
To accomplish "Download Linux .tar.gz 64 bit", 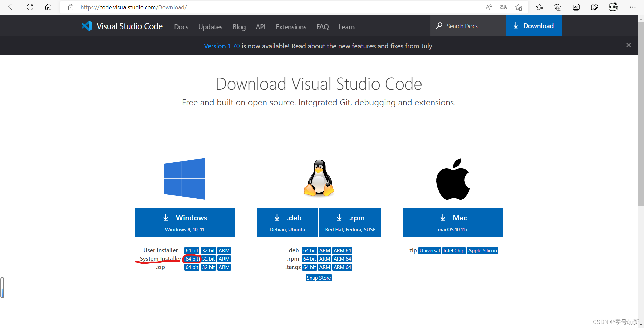I will (309, 267).
